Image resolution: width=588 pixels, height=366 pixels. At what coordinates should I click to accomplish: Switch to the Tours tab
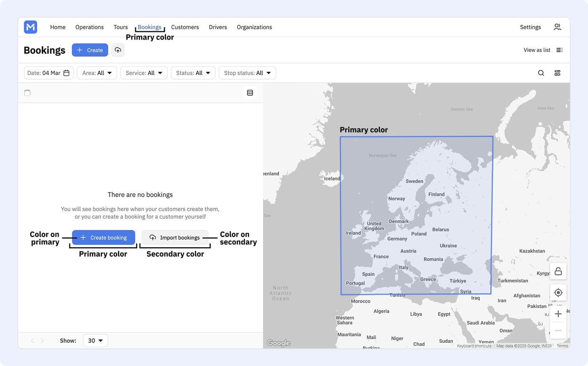click(121, 27)
